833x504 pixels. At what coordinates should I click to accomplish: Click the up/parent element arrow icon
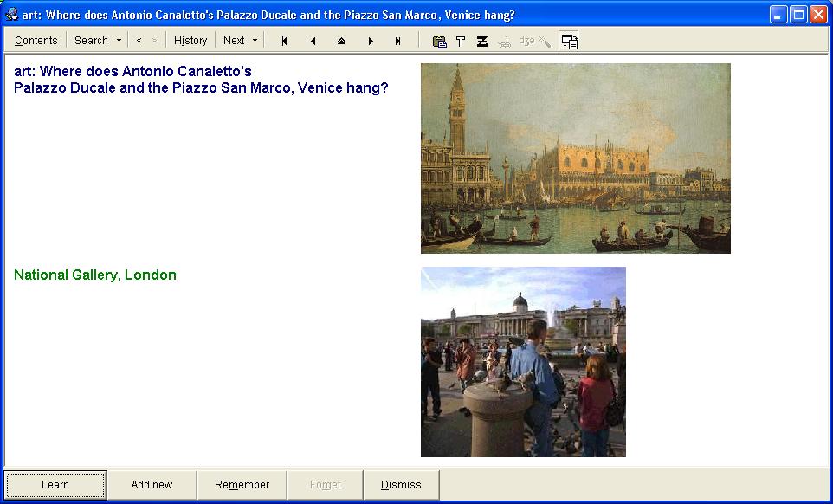(x=341, y=41)
